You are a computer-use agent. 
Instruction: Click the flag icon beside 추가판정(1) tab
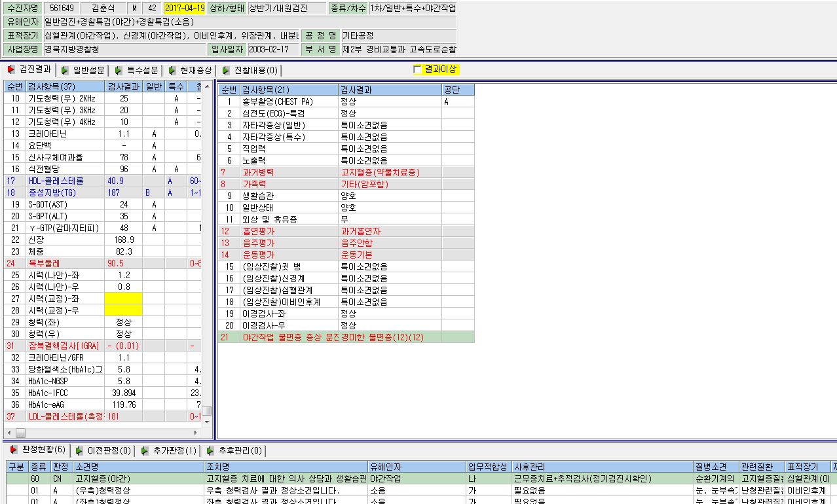tap(145, 450)
